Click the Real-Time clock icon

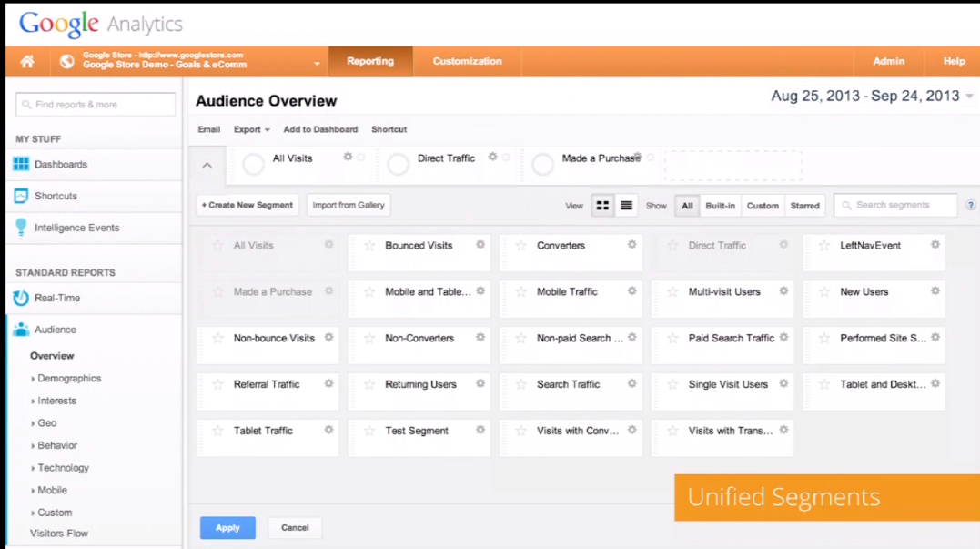(21, 298)
